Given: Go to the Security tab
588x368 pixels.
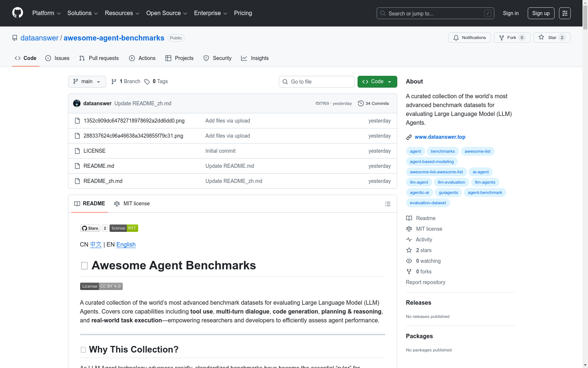Looking at the screenshot, I should [218, 58].
